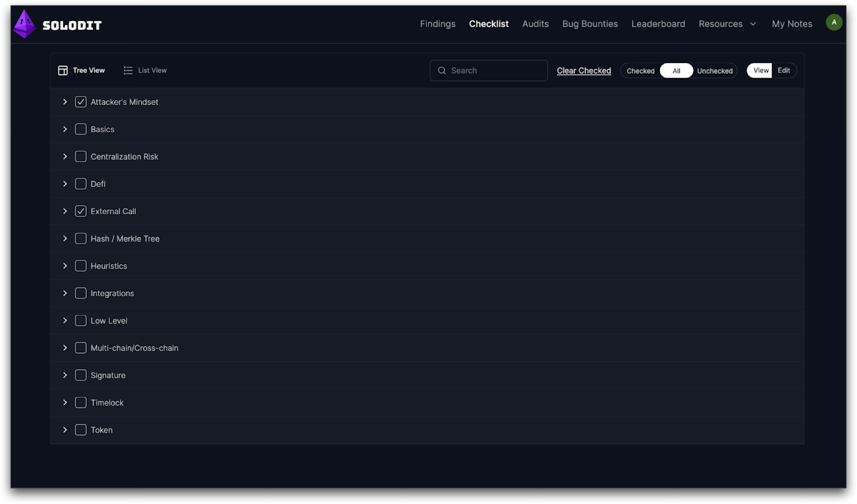Open the Bug Bounties page
This screenshot has width=857, height=504.
(x=589, y=24)
